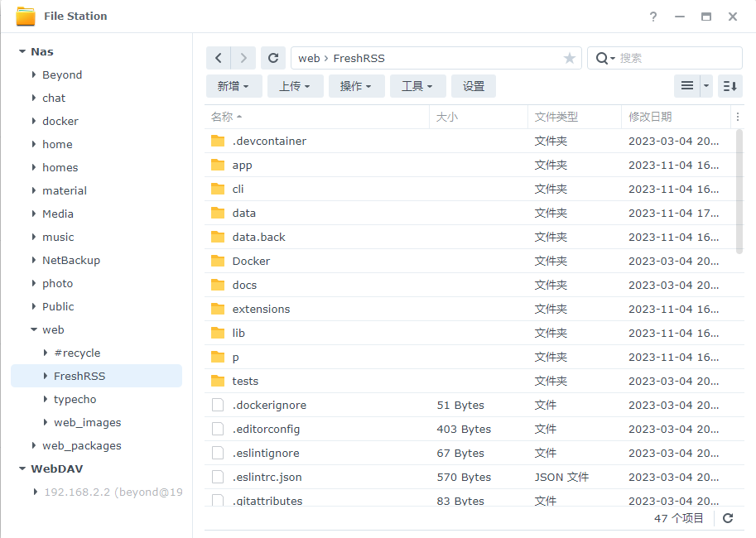
Task: Go back with the left arrow button
Action: [x=219, y=58]
